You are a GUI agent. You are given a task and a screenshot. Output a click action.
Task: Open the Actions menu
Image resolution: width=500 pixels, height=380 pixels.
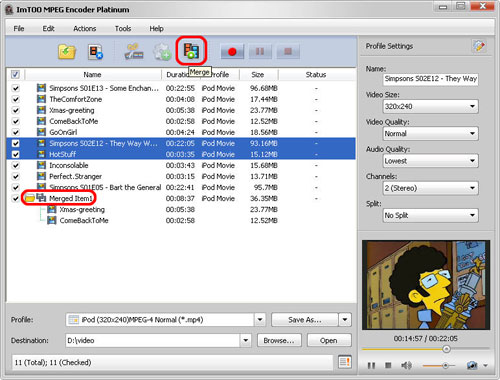[85, 28]
